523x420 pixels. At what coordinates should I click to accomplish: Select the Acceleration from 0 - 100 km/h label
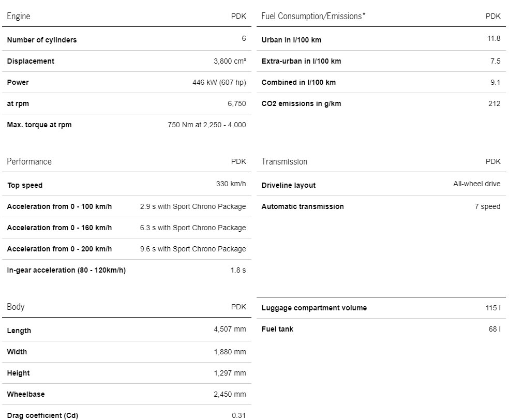pyautogui.click(x=59, y=206)
